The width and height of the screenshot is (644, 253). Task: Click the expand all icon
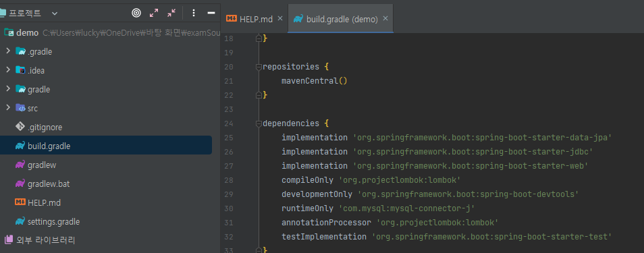click(x=154, y=13)
